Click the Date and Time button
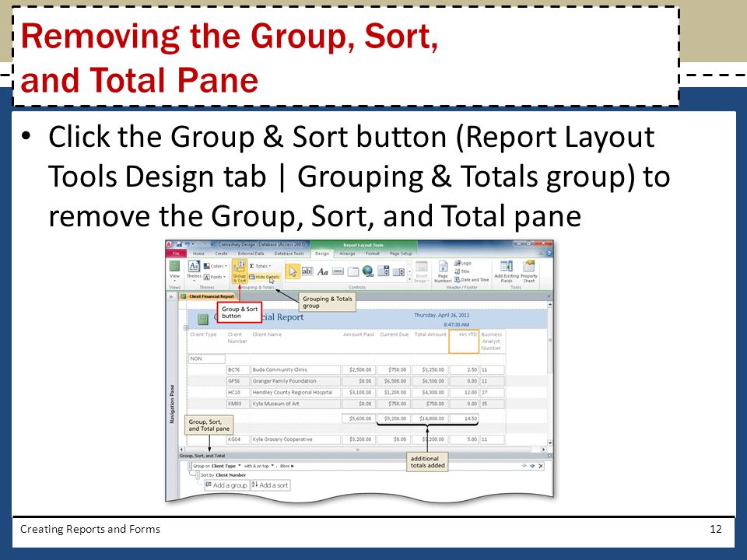This screenshot has height=560, width=747. tap(472, 279)
